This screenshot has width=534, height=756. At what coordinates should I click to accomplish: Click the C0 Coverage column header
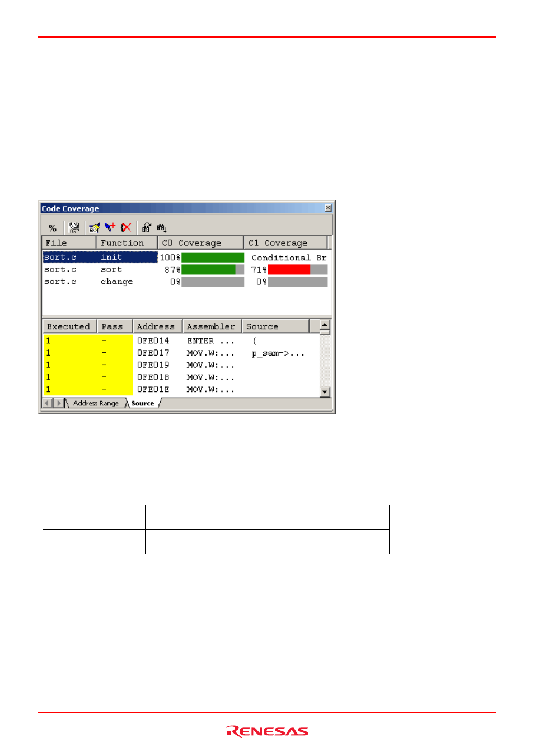200,242
